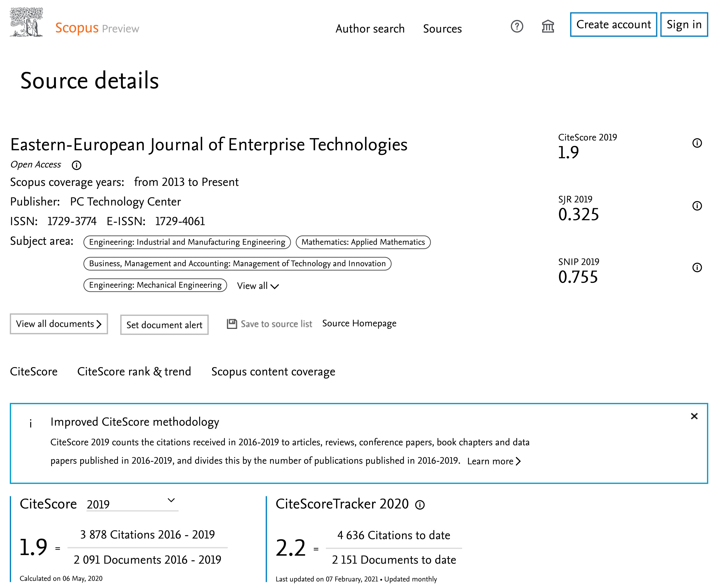
Task: Expand View all subject areas
Action: [x=258, y=286]
